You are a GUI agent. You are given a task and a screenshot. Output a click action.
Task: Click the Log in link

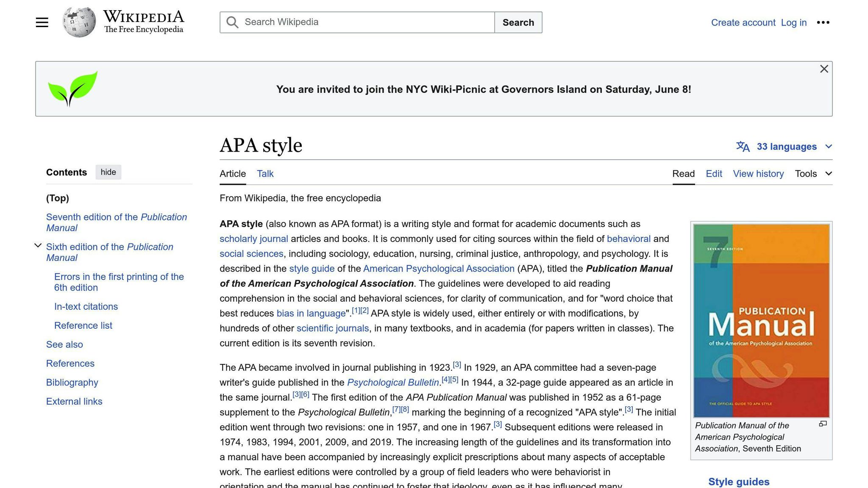(x=793, y=22)
